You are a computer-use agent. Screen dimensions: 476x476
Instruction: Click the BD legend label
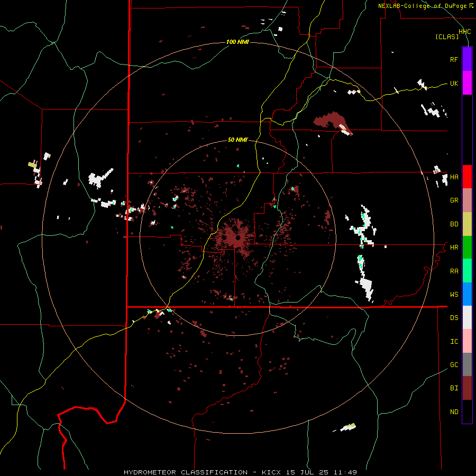click(454, 224)
